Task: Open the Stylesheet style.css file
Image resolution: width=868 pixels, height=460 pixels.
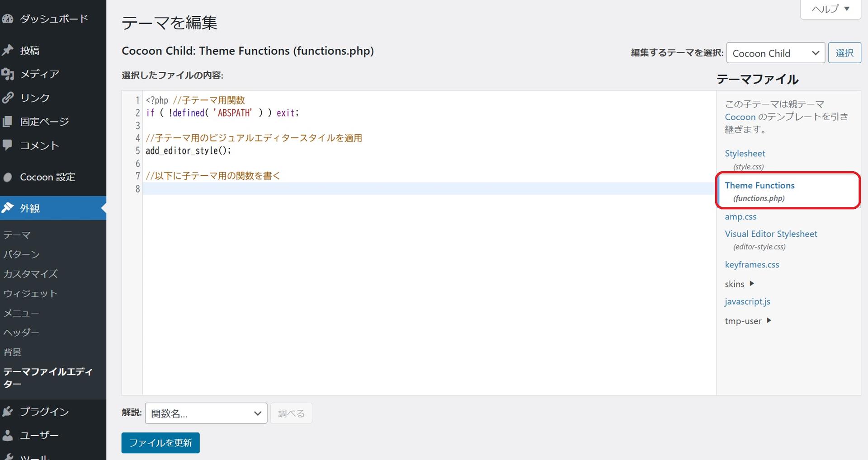Action: coord(745,154)
